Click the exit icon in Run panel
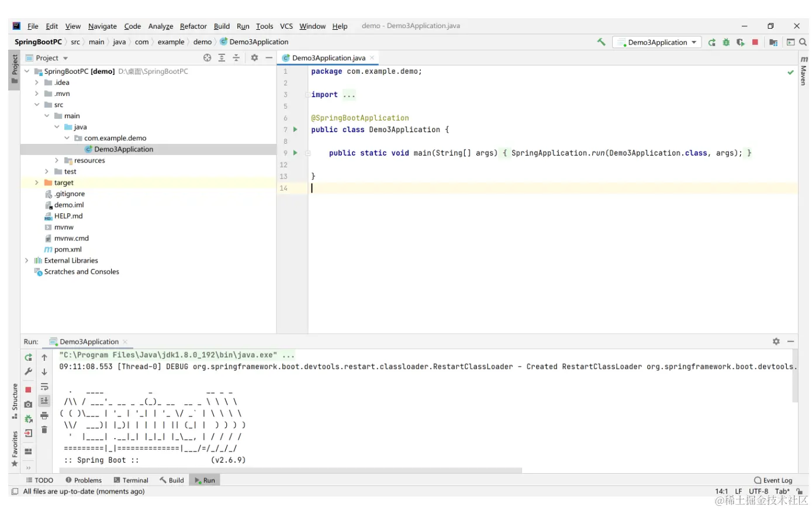 (28, 433)
